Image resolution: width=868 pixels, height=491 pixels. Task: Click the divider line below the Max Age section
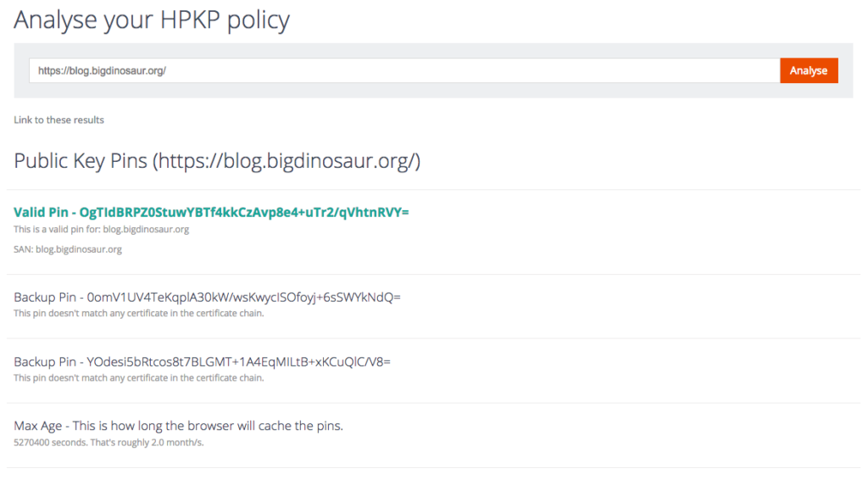pyautogui.click(x=433, y=467)
